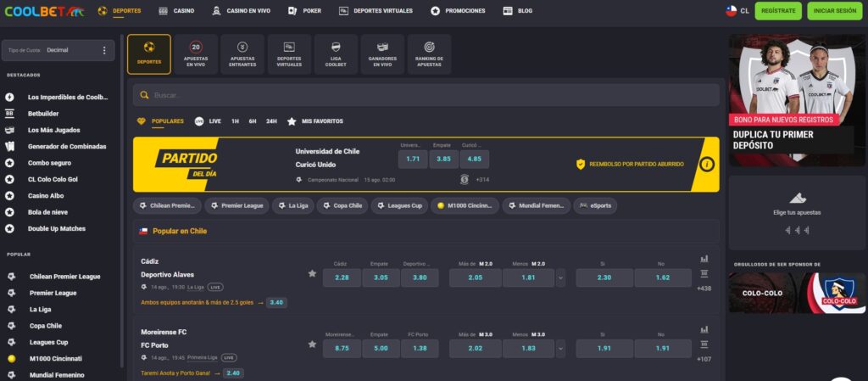Favorite the Cádiz vs Deportivo Alaves match

tap(312, 273)
